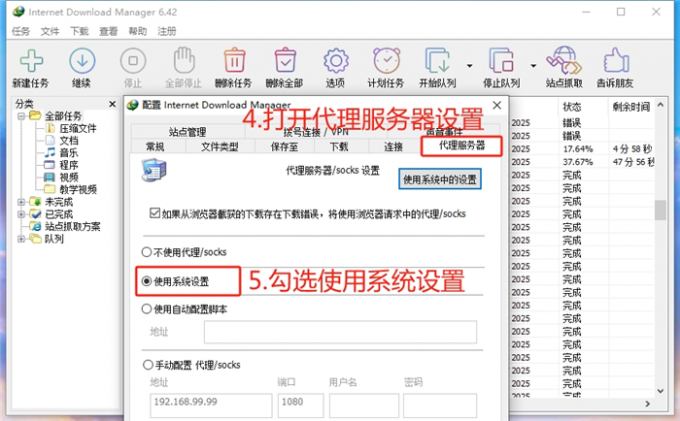Click the 37.67% download status cell

(578, 162)
